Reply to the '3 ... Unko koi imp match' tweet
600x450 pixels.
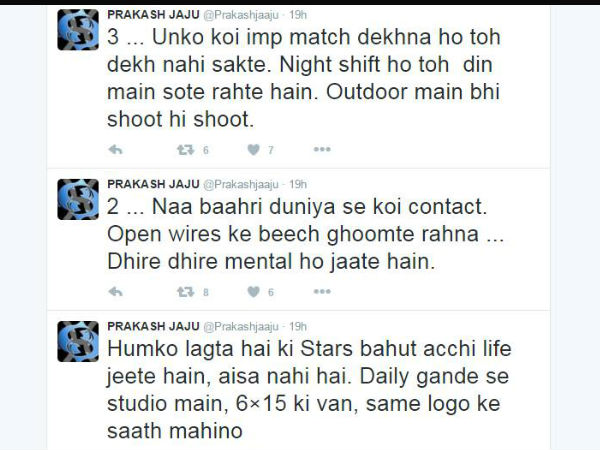tap(115, 150)
